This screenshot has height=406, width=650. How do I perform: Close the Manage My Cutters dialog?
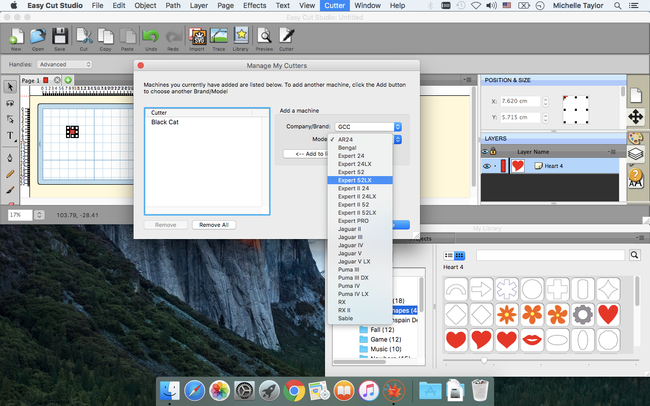[x=141, y=66]
